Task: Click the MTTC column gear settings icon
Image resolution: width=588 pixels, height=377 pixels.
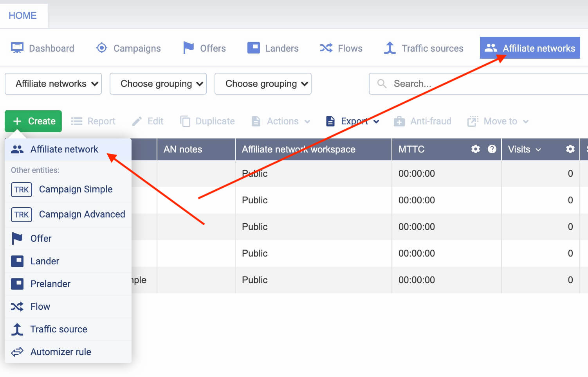Action: (x=475, y=149)
